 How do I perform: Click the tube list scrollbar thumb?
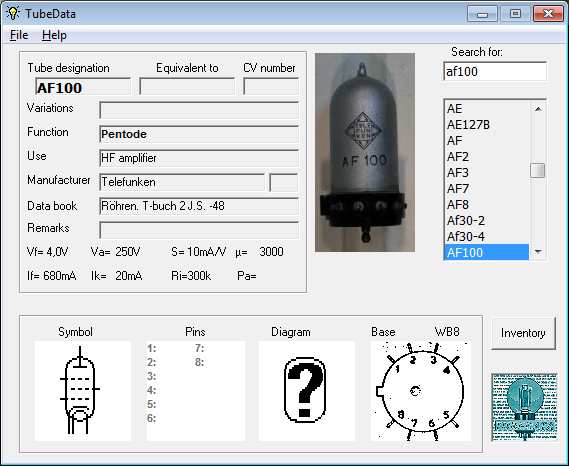538,170
